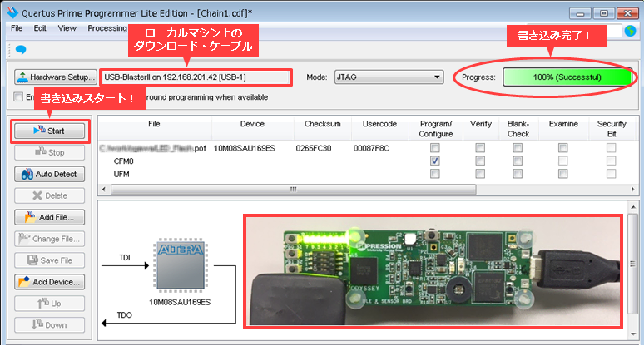The image size is (644, 346).
Task: Click the Checksum column header
Action: coord(322,128)
